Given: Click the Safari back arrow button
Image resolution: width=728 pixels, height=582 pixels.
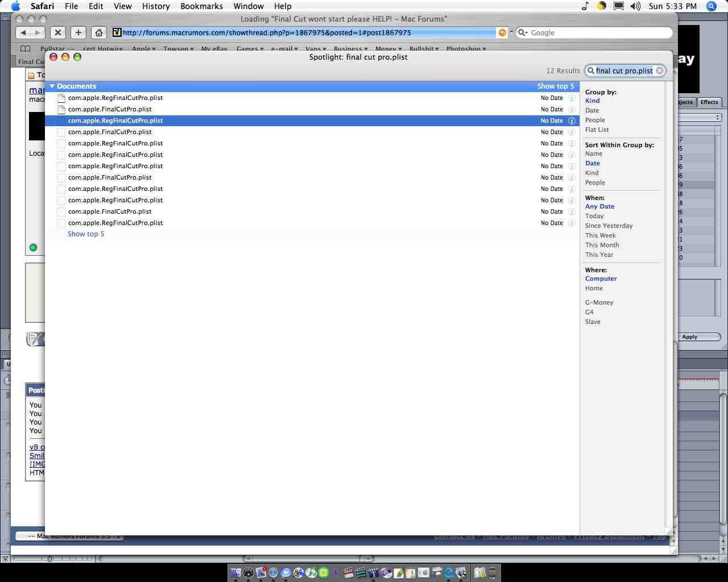Looking at the screenshot, I should (x=23, y=32).
